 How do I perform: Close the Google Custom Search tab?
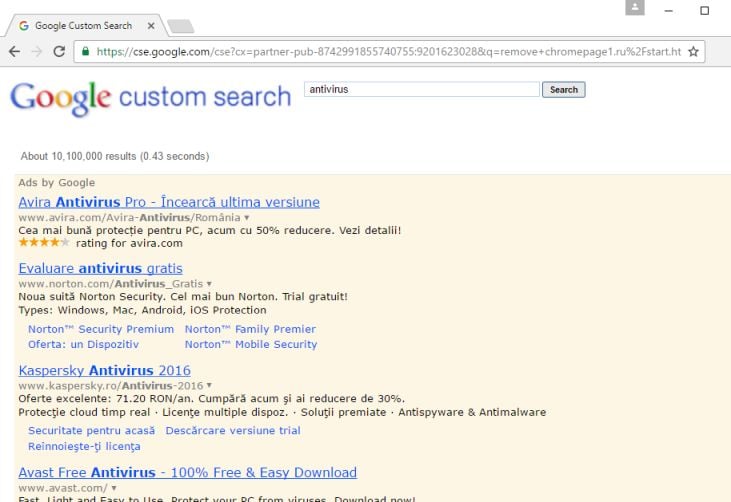click(151, 26)
